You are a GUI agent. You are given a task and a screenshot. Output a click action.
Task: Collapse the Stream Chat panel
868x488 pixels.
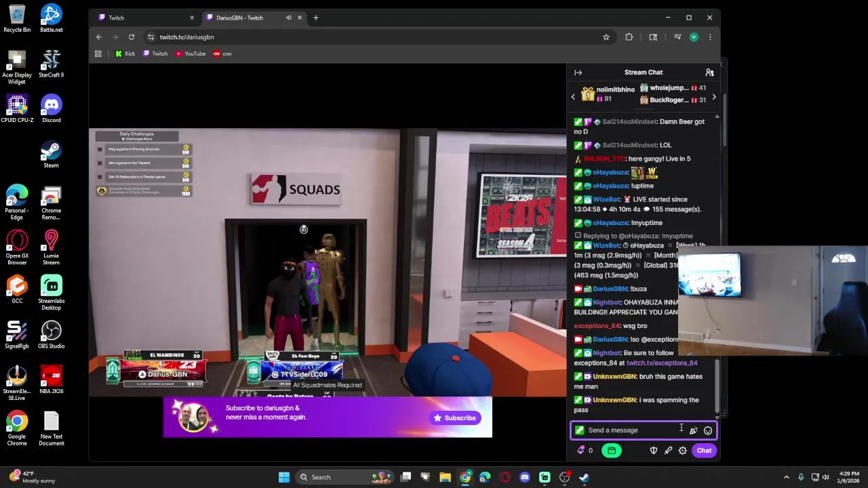click(578, 73)
